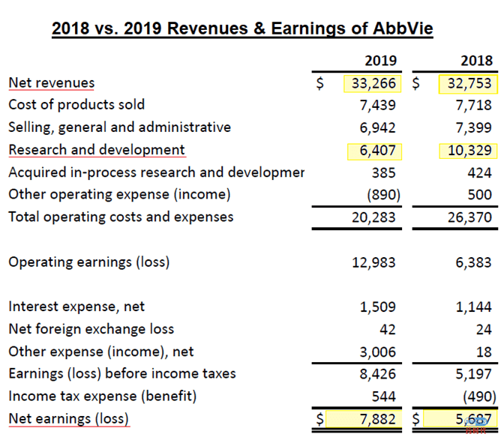Select the value 544
The image size is (504, 443).
pos(384,397)
